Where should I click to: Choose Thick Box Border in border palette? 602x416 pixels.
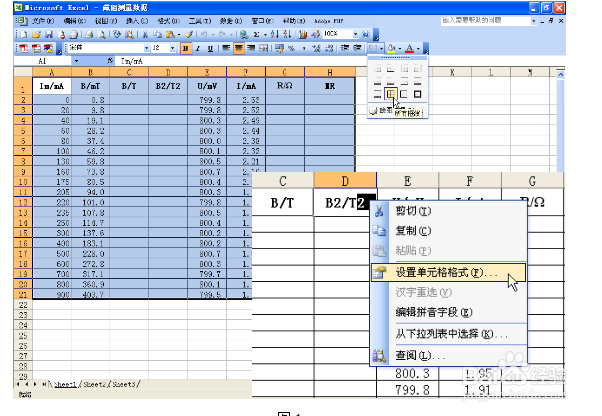coord(417,94)
